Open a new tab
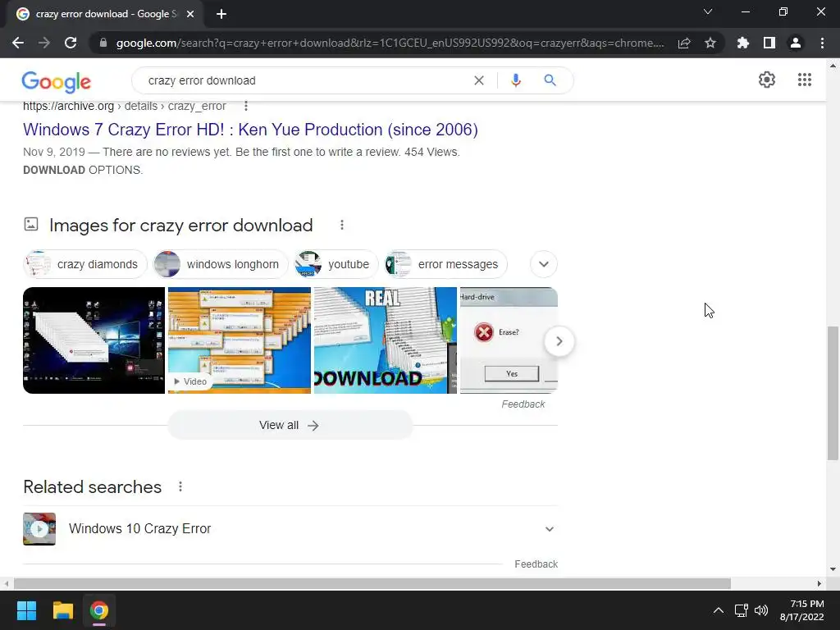 coord(221,14)
